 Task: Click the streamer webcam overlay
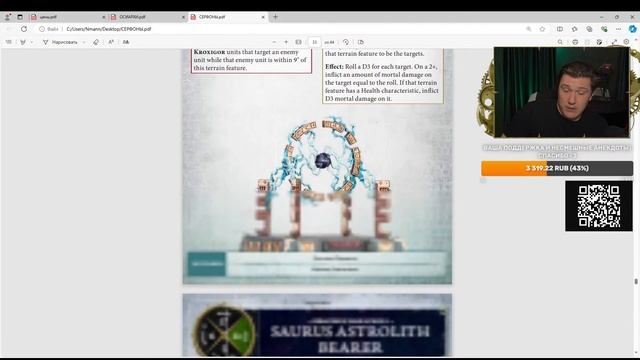point(562,92)
